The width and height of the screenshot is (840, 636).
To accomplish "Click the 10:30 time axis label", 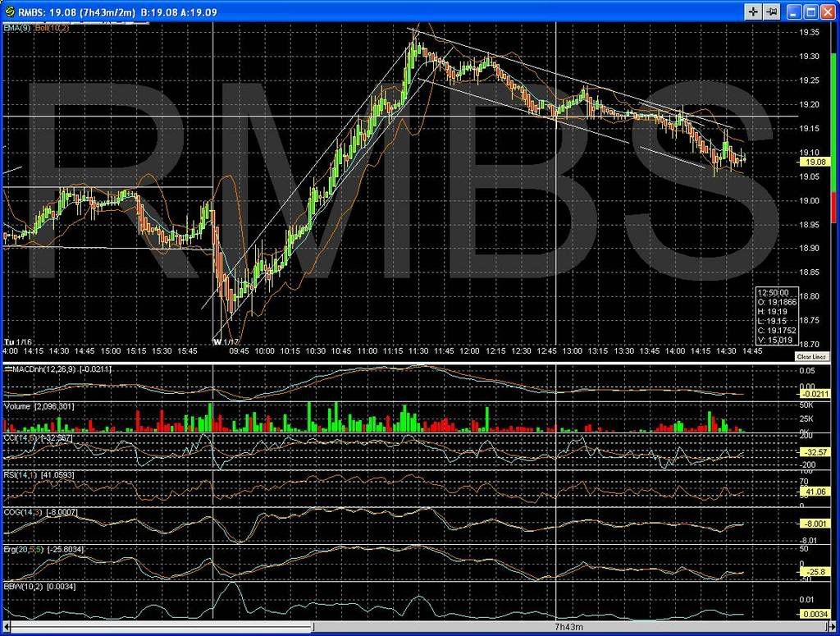I will coord(315,351).
